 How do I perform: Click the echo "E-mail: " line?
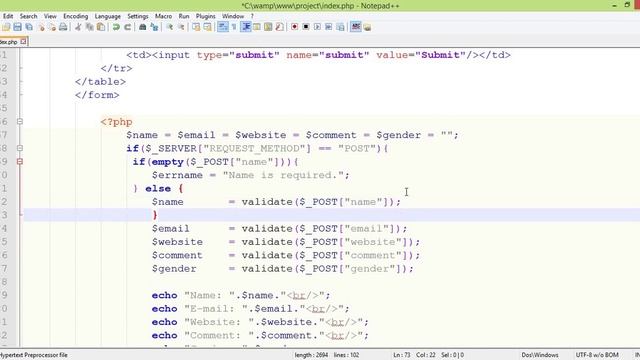pyautogui.click(x=251, y=309)
